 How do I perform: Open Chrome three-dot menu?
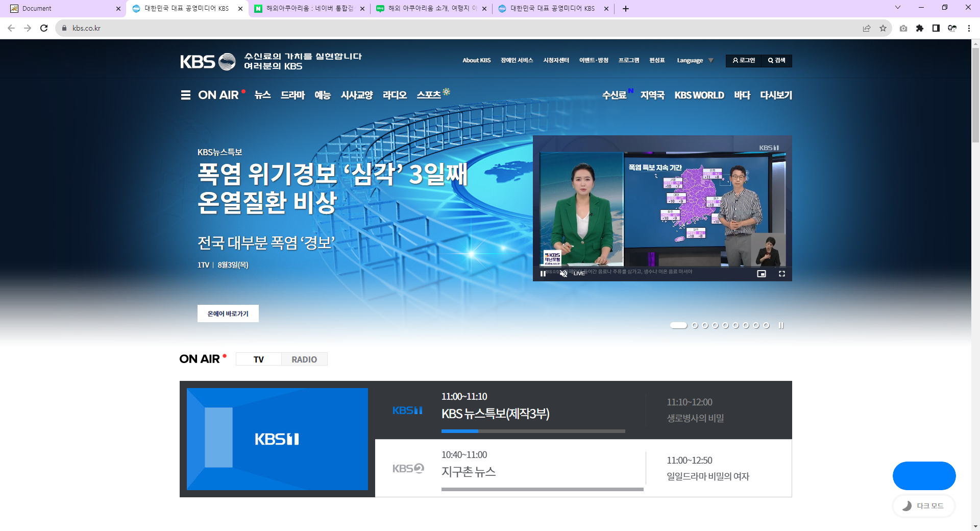tap(969, 28)
